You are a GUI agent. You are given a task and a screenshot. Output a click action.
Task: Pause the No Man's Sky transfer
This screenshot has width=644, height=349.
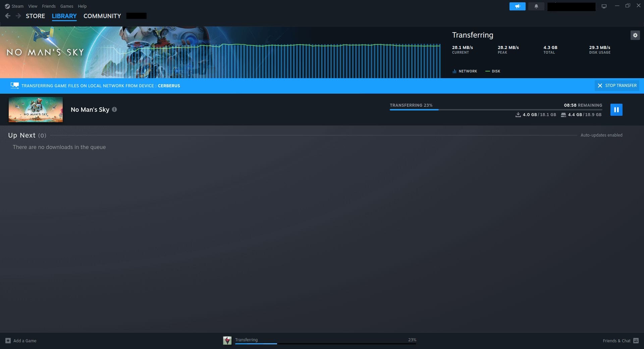616,109
